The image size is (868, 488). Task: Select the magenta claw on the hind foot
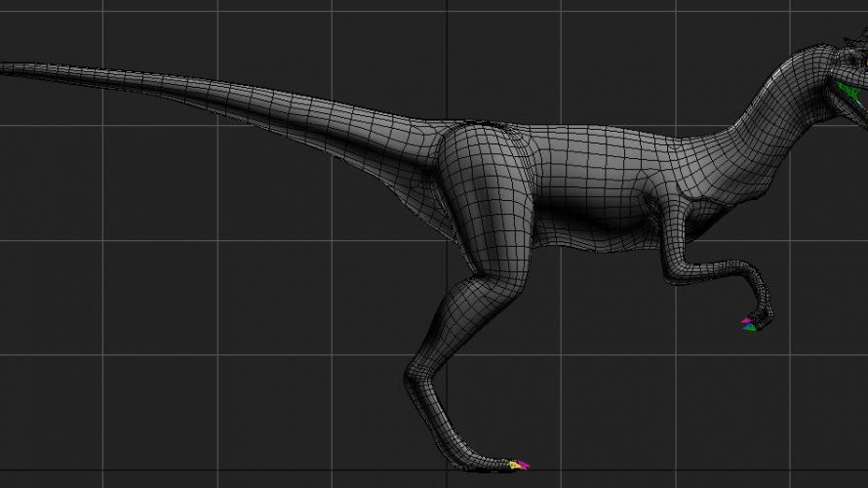(522, 464)
